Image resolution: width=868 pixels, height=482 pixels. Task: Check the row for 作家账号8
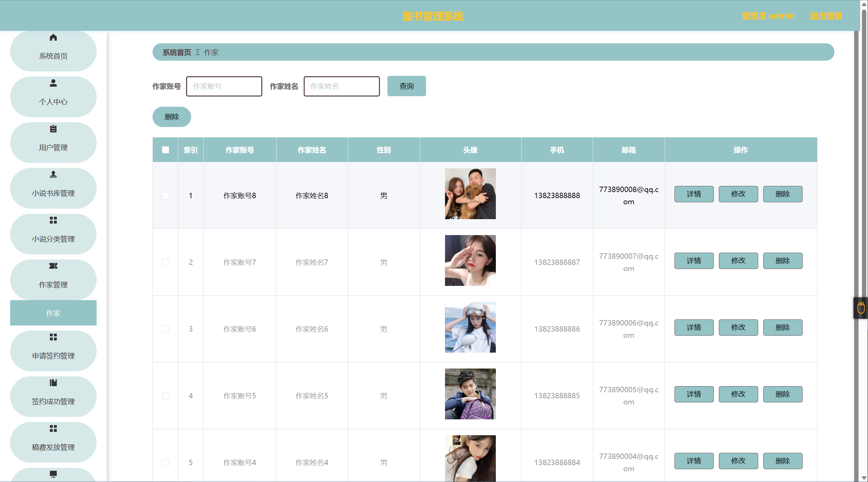coord(165,195)
